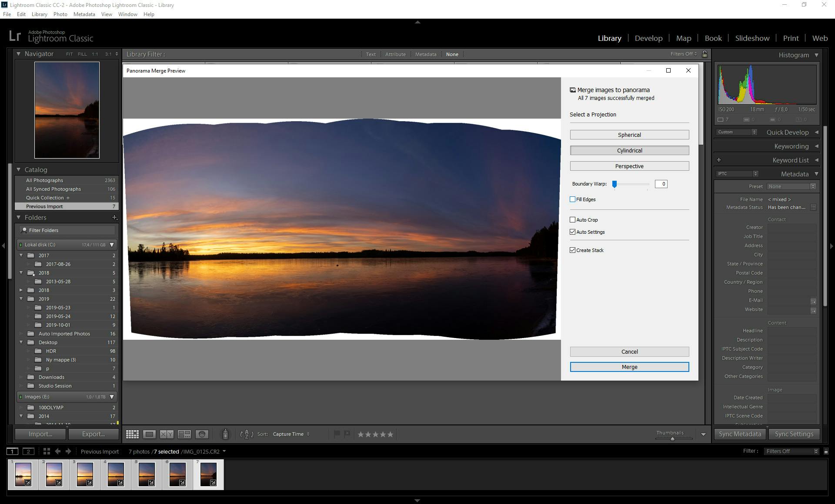Choose Perspective projection
The image size is (835, 504).
click(629, 166)
